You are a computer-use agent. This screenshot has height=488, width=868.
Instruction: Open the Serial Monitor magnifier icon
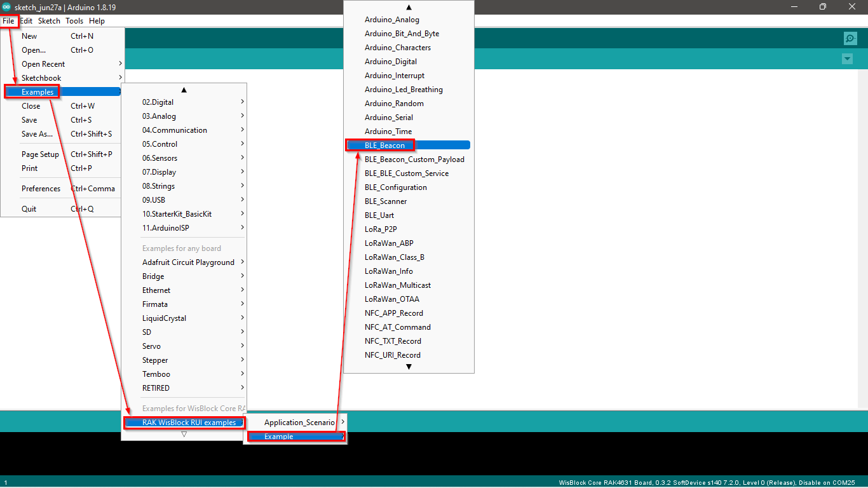click(850, 38)
